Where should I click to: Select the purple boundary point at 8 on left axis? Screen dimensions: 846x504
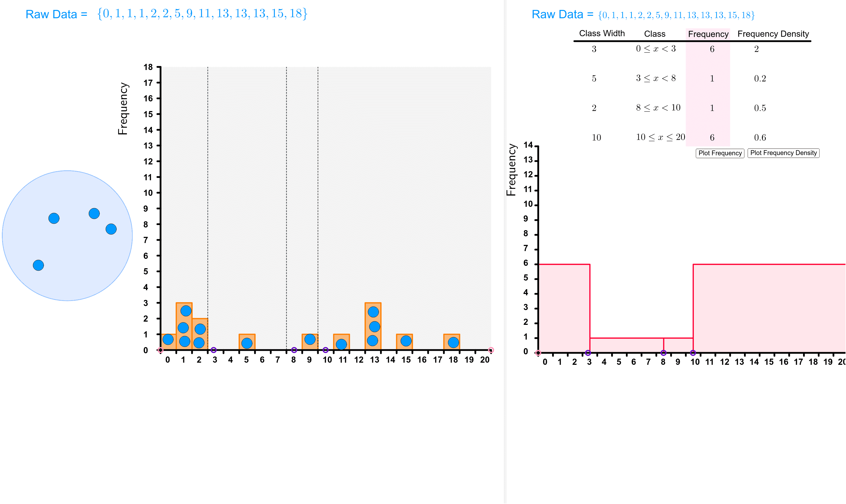(294, 350)
